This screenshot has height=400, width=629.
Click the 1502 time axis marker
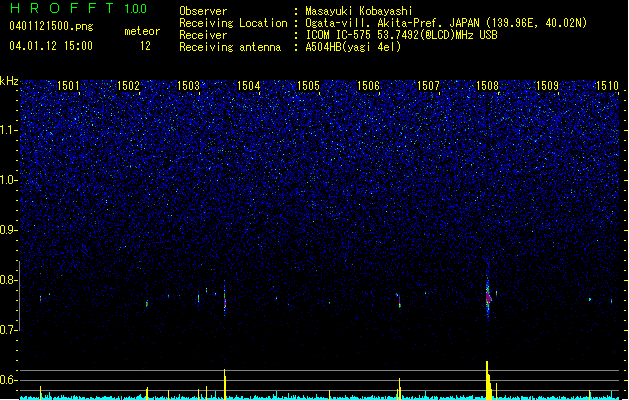[128, 86]
